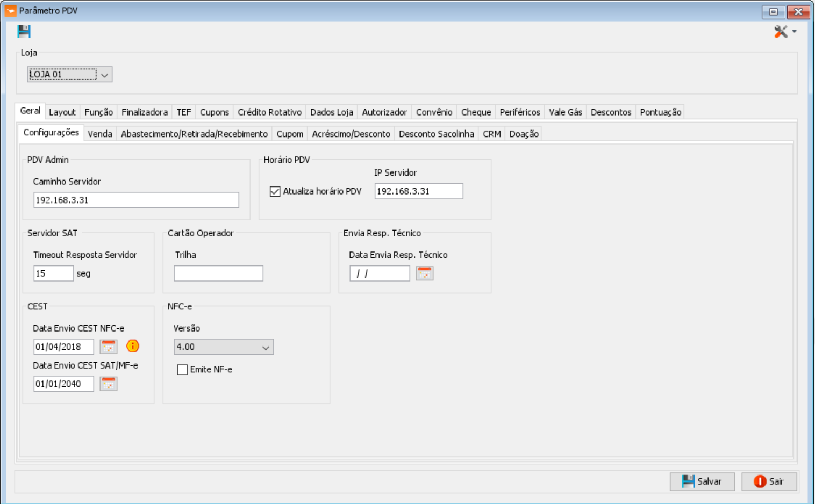Click the orange CEST info warning icon
Image resolution: width=815 pixels, height=504 pixels.
pyautogui.click(x=133, y=346)
